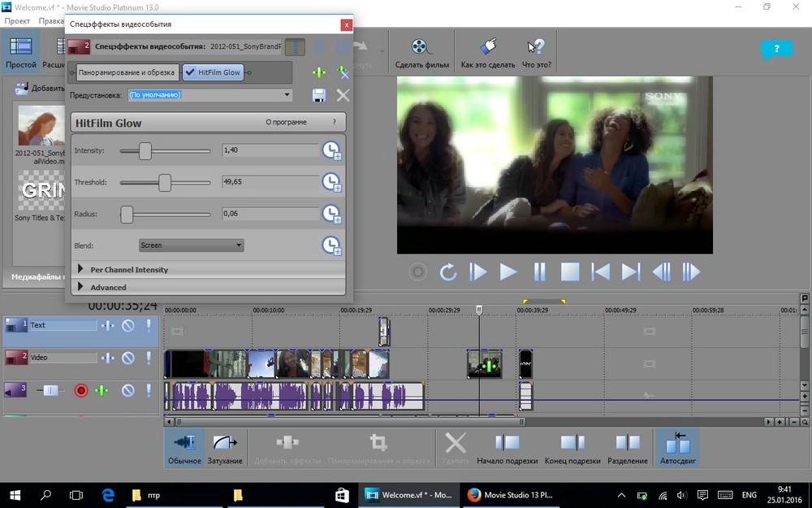Mute the Text track
Image resolution: width=812 pixels, height=508 pixels.
coord(128,326)
